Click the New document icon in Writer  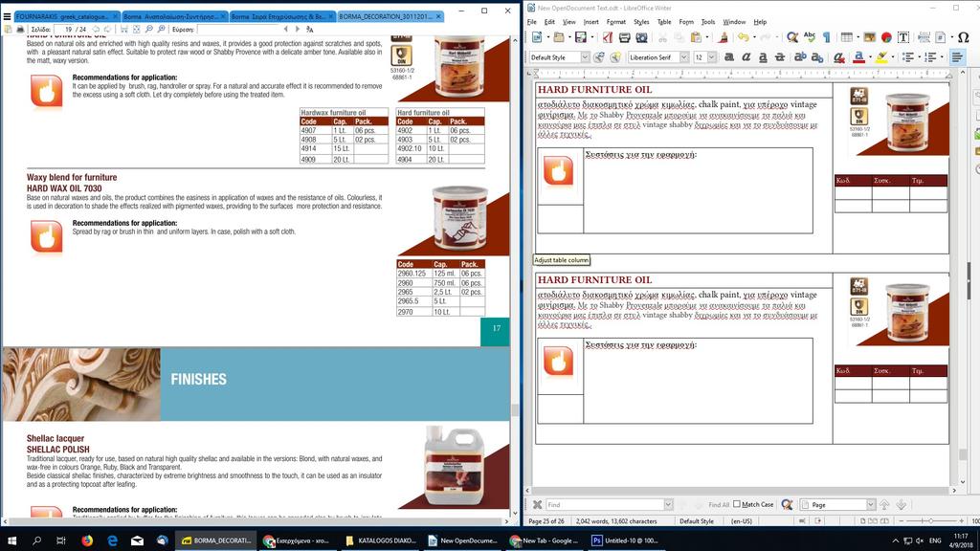[536, 38]
